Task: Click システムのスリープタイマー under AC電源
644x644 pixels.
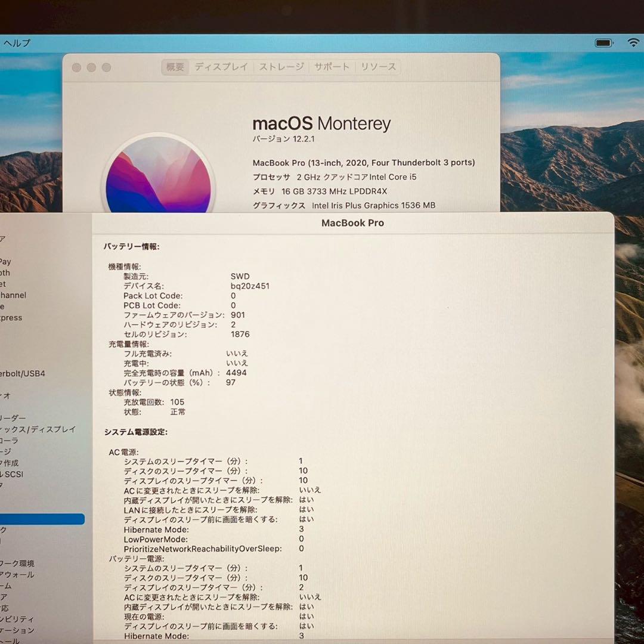Action: click(185, 461)
